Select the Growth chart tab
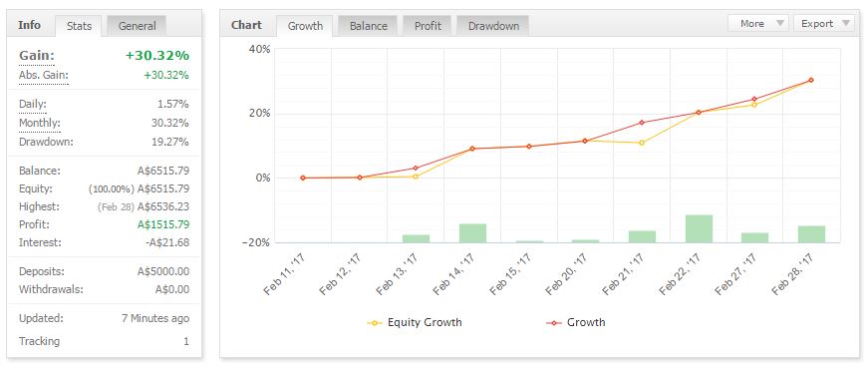This screenshot has width=868, height=367. [305, 26]
